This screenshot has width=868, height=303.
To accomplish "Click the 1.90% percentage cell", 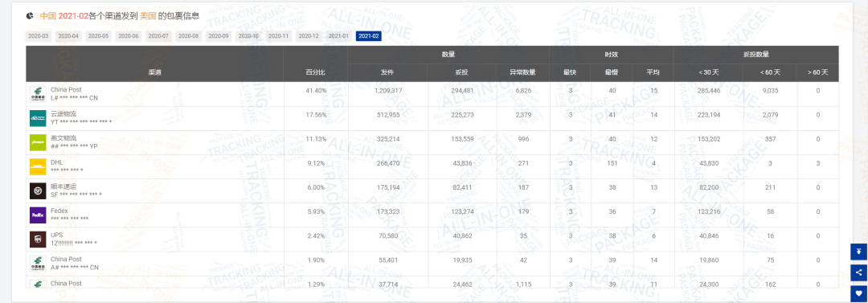I will pos(316,260).
